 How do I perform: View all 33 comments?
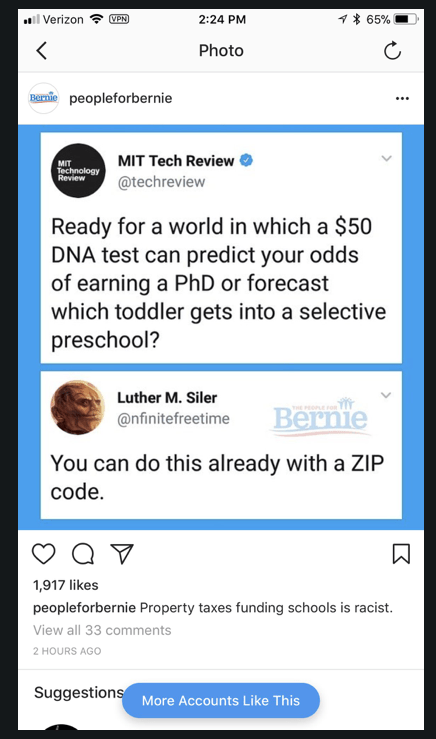[102, 630]
